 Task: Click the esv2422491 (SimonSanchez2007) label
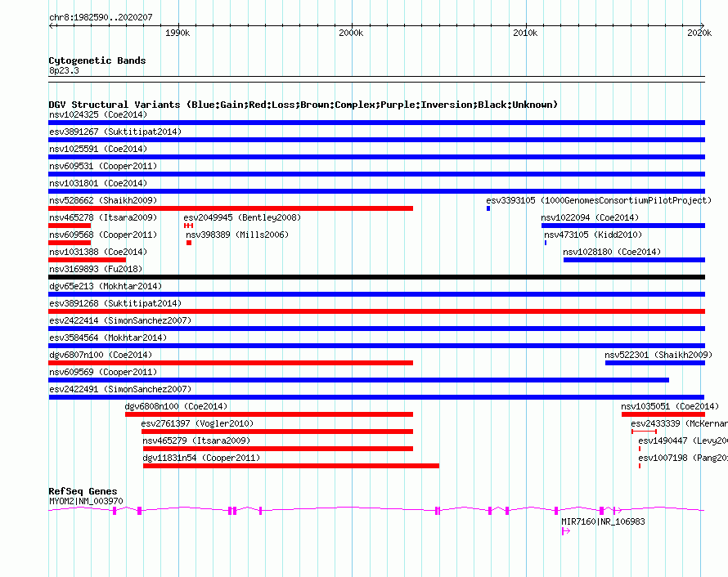tap(120, 389)
